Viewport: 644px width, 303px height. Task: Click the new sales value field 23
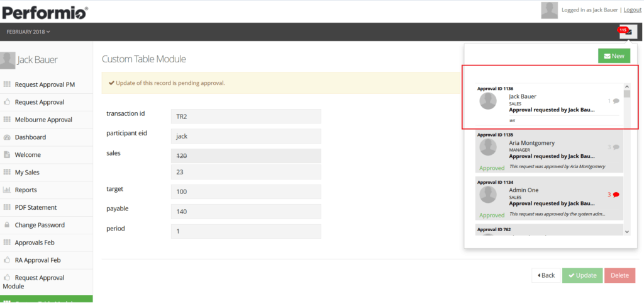(x=246, y=172)
